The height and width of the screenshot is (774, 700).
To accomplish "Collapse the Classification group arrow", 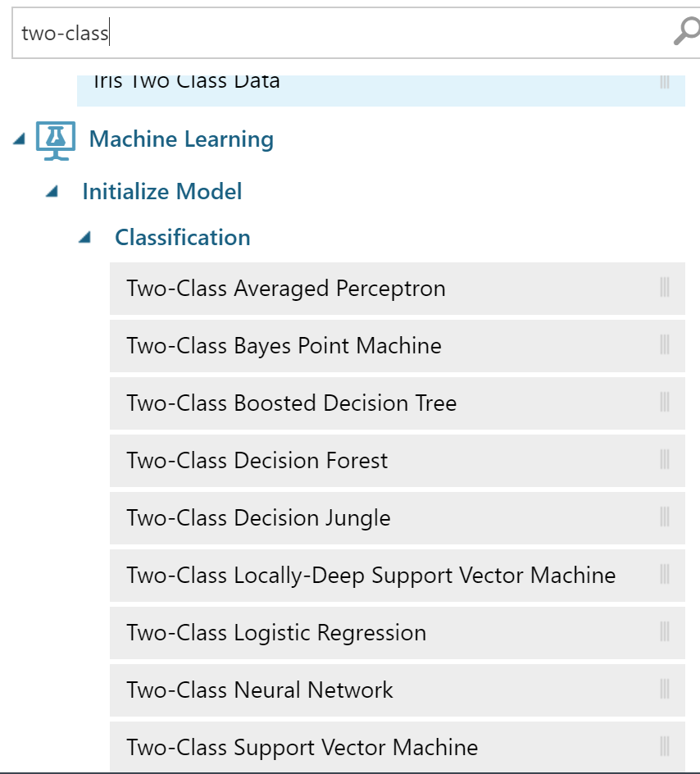I will pos(85,238).
